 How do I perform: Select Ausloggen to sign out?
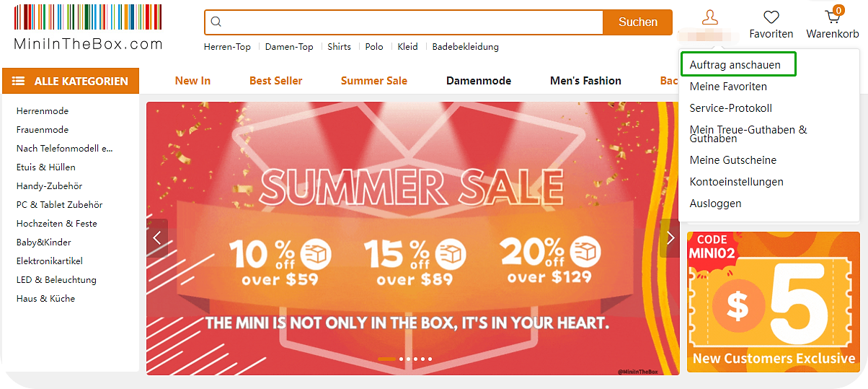pyautogui.click(x=715, y=204)
